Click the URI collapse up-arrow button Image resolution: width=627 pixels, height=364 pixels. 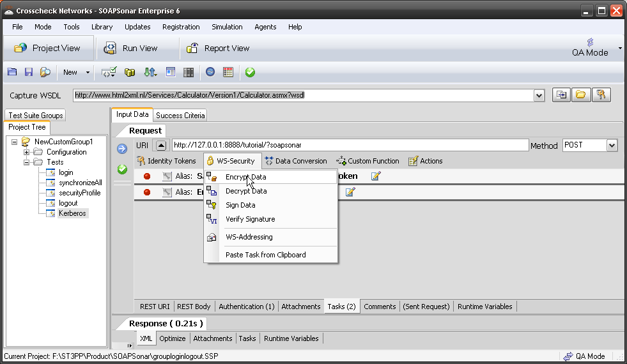tap(161, 145)
